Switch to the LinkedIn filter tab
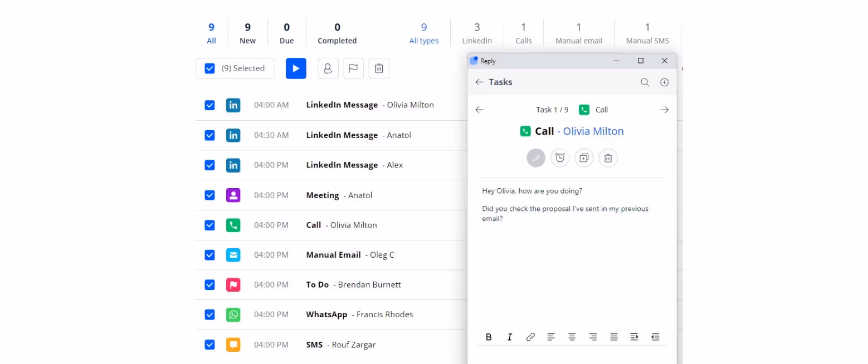This screenshot has width=868, height=364. click(x=476, y=32)
